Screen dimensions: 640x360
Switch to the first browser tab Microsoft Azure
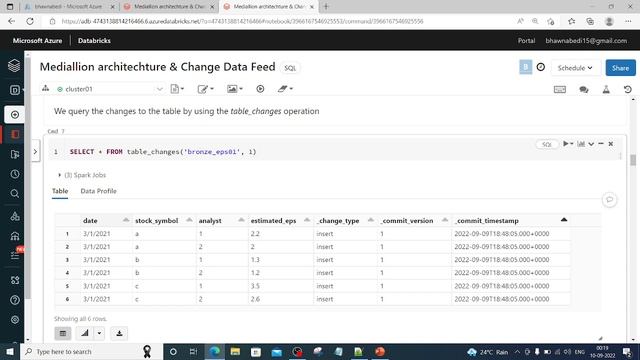coord(68,7)
